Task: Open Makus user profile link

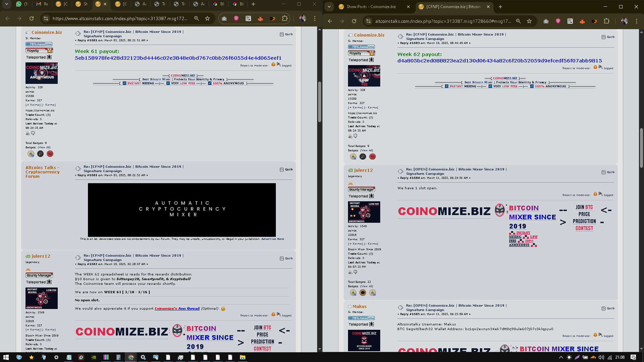Action: coord(359,306)
